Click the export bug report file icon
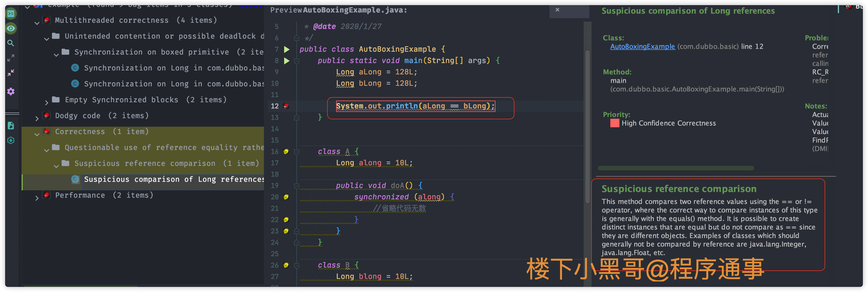 (x=11, y=126)
